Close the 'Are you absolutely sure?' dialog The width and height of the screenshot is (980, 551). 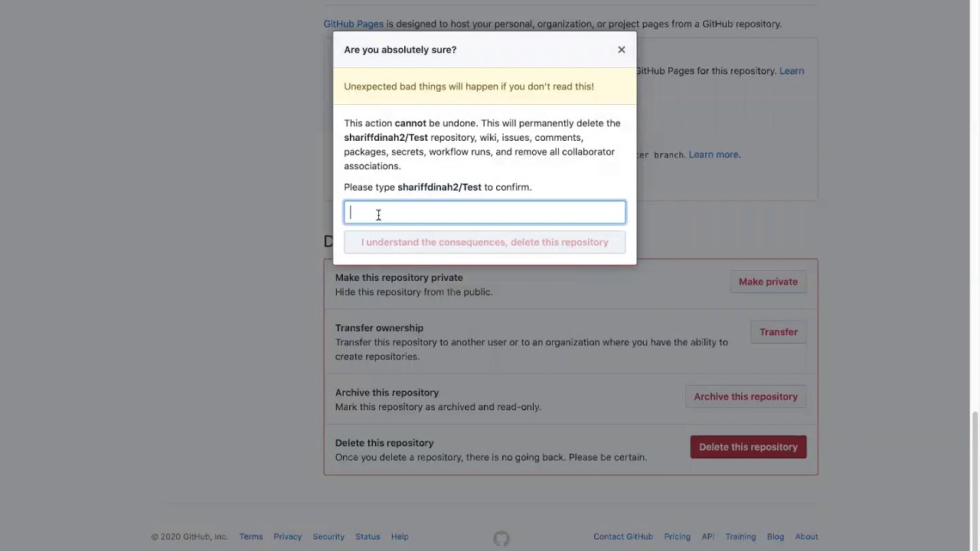coord(621,50)
